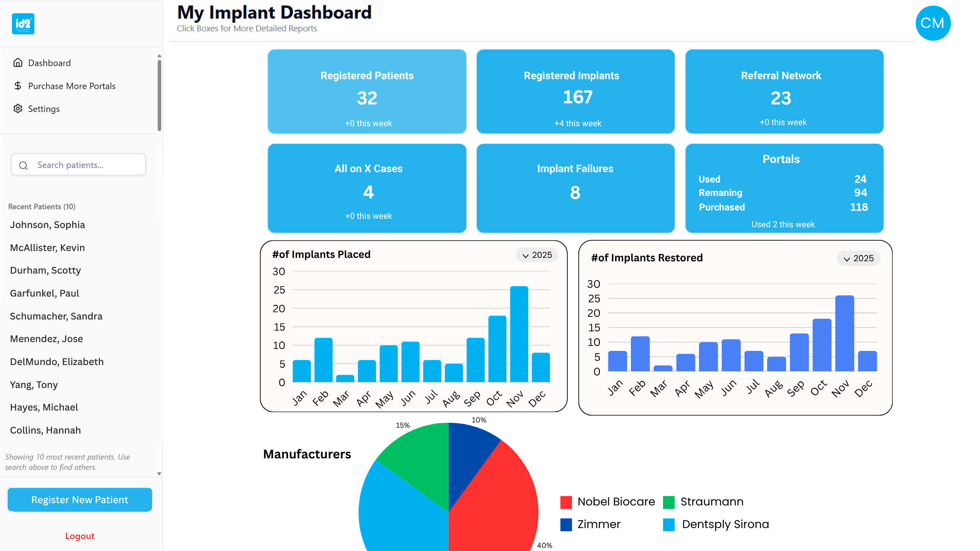Open Settings via the gear icon
The image size is (980, 551).
pos(18,109)
